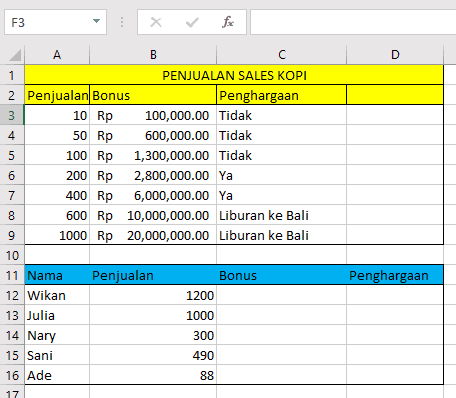Click the title cell PENJUALAN SALES KOPI
456x398 pixels.
pyautogui.click(x=234, y=75)
